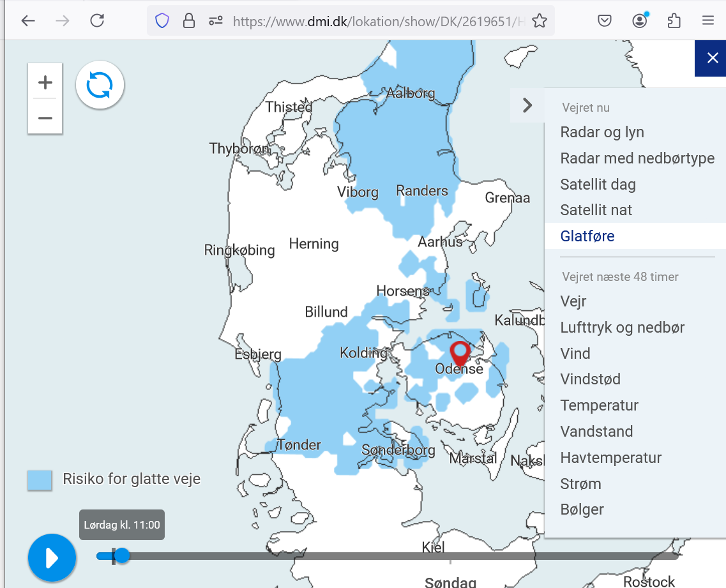Click the Randers label on map
This screenshot has height=588, width=726.
(x=422, y=191)
